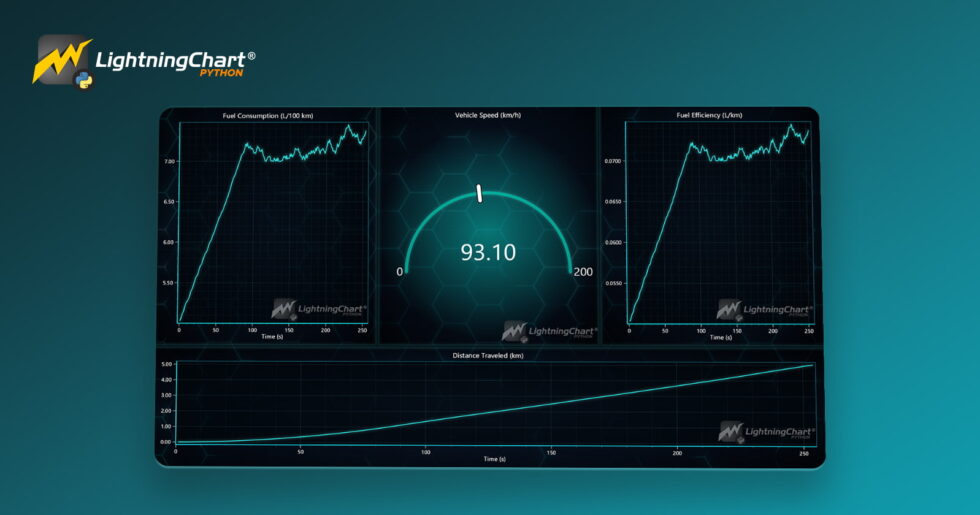Select the Vehicle Speed (km/h) gauge title

[488, 115]
